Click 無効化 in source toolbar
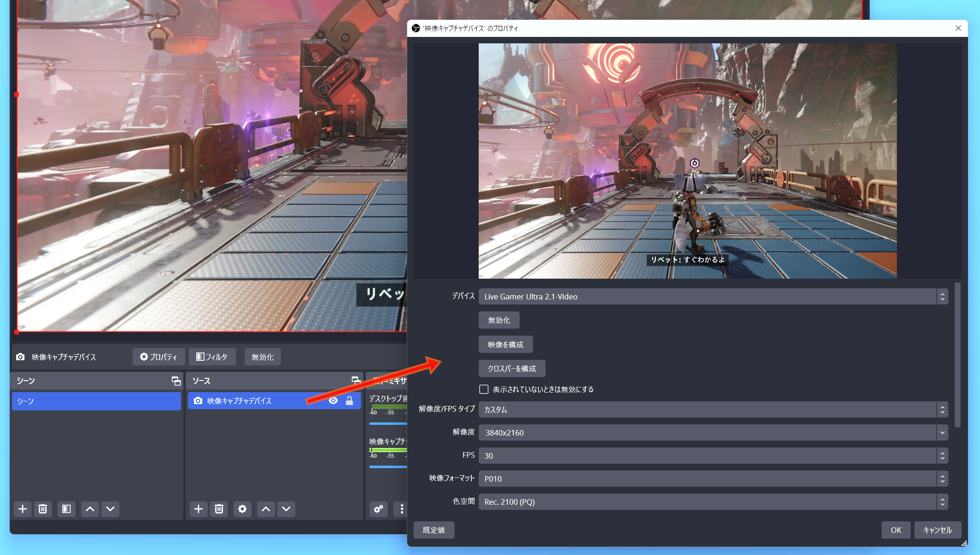This screenshot has height=555, width=980. tap(263, 357)
